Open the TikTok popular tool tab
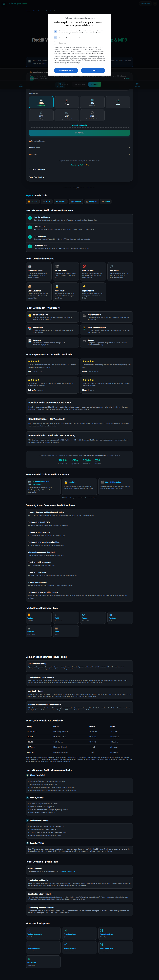 coord(47,202)
